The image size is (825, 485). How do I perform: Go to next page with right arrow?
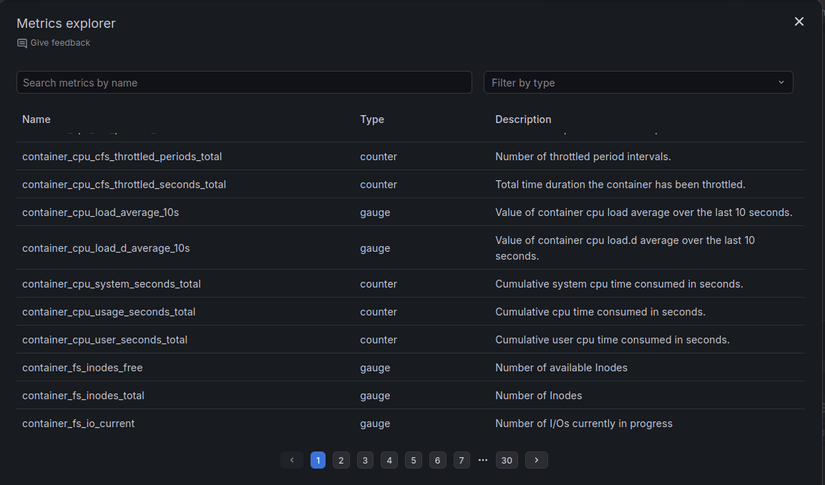537,460
